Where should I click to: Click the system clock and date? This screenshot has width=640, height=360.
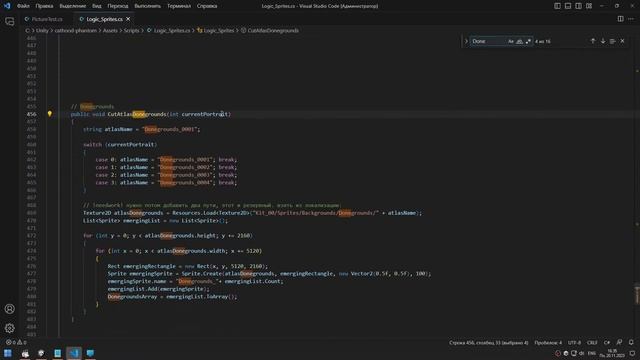click(613, 353)
